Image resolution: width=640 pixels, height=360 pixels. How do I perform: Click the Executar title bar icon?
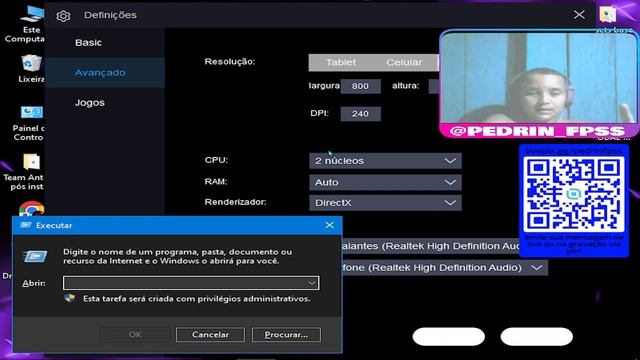pyautogui.click(x=25, y=225)
